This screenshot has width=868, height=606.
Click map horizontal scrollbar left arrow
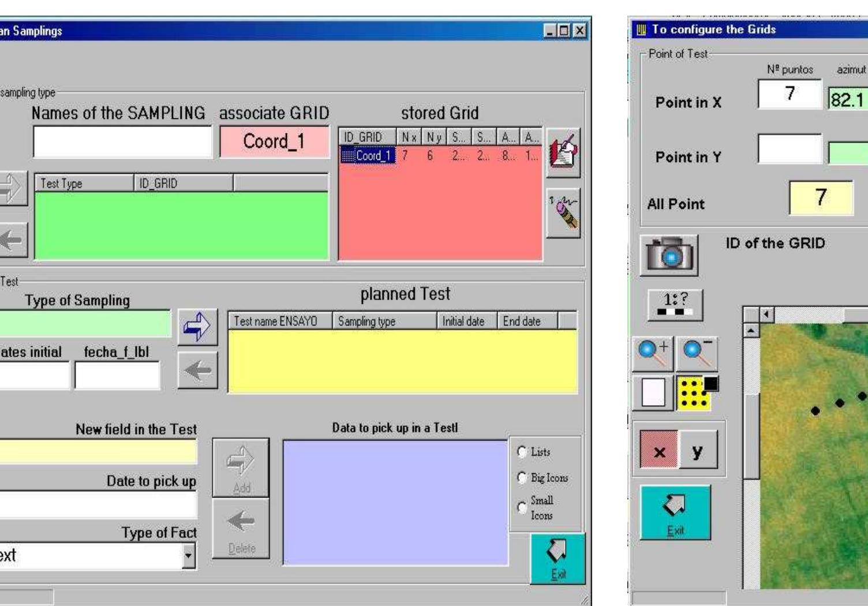(x=766, y=315)
